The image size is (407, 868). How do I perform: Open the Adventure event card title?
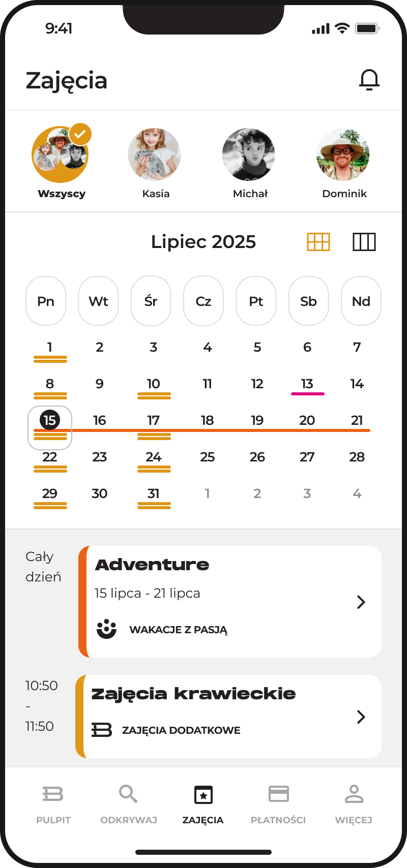click(x=152, y=565)
